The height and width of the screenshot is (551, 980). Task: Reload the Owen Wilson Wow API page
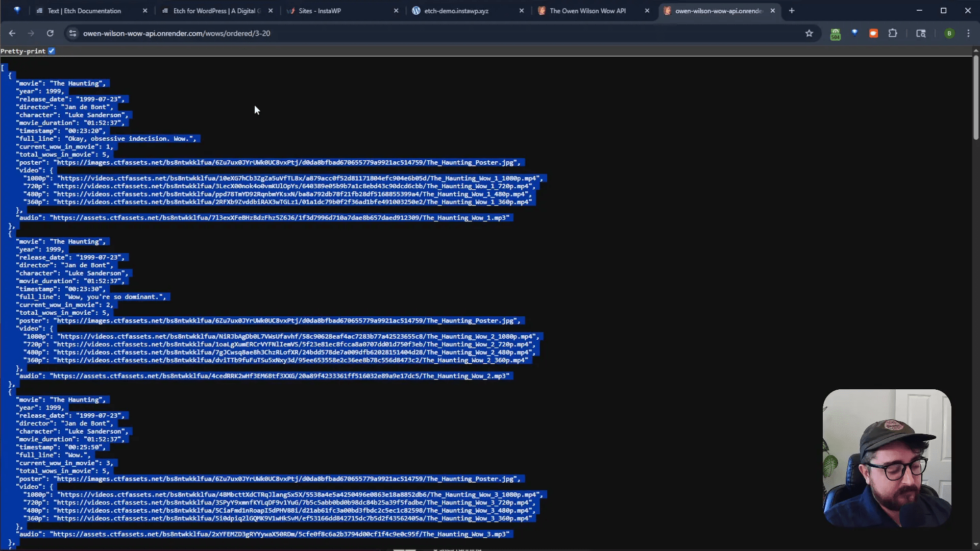(x=50, y=33)
